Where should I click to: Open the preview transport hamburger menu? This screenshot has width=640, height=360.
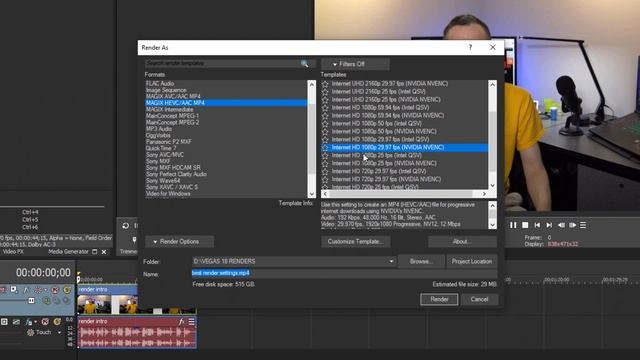point(583,225)
